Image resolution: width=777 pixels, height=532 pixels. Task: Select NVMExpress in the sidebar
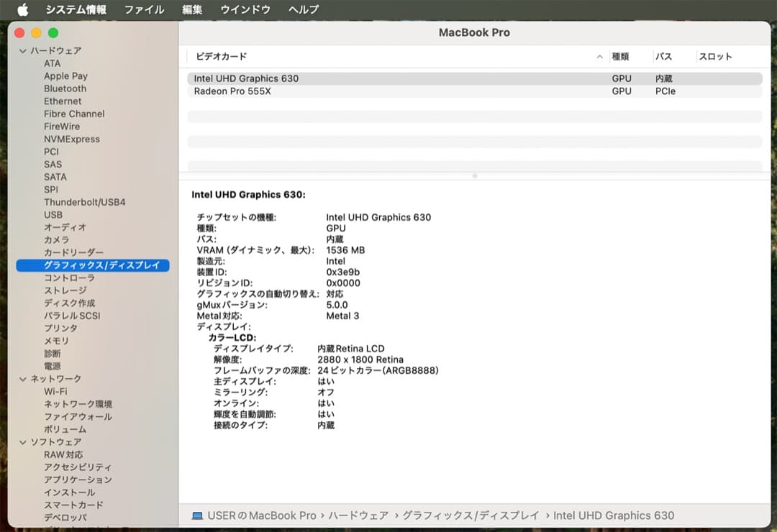(x=72, y=139)
